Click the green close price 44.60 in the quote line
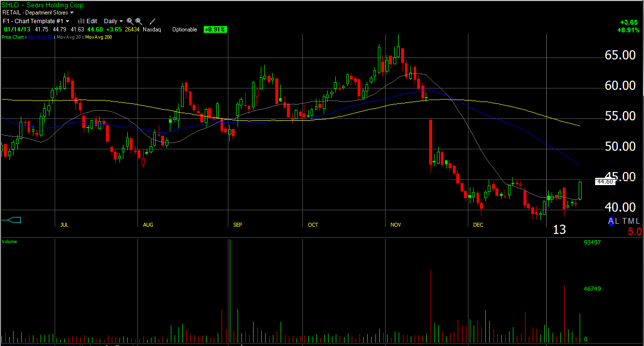644x346 pixels. tap(95, 29)
